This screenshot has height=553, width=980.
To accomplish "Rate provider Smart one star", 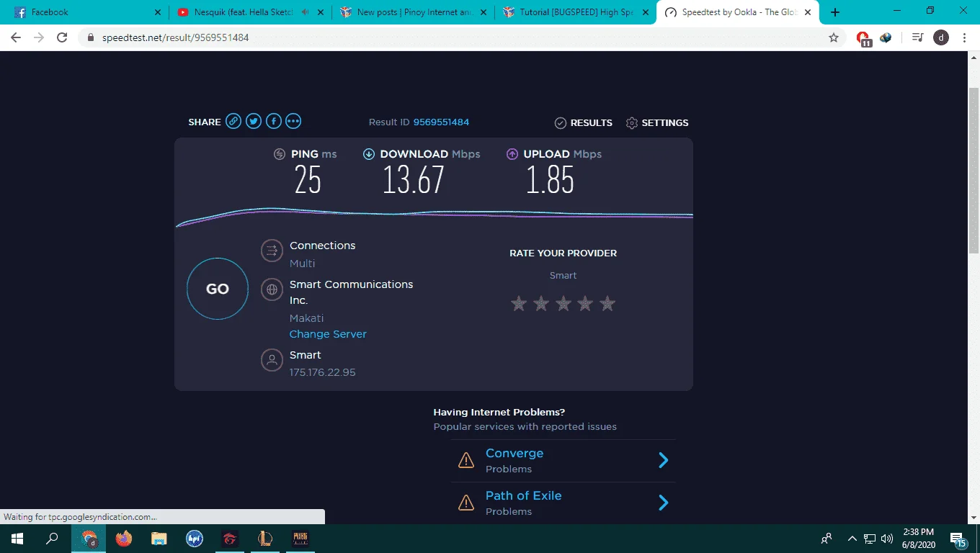I will (x=519, y=303).
